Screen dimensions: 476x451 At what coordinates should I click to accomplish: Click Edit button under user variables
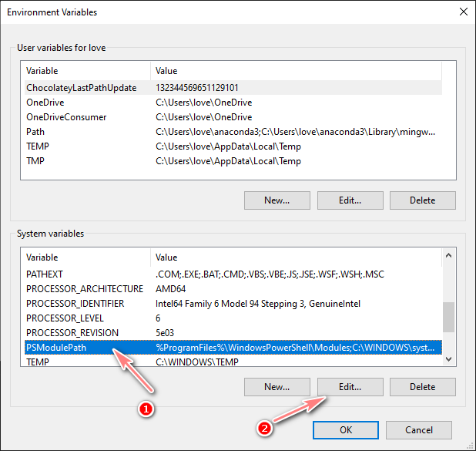350,200
